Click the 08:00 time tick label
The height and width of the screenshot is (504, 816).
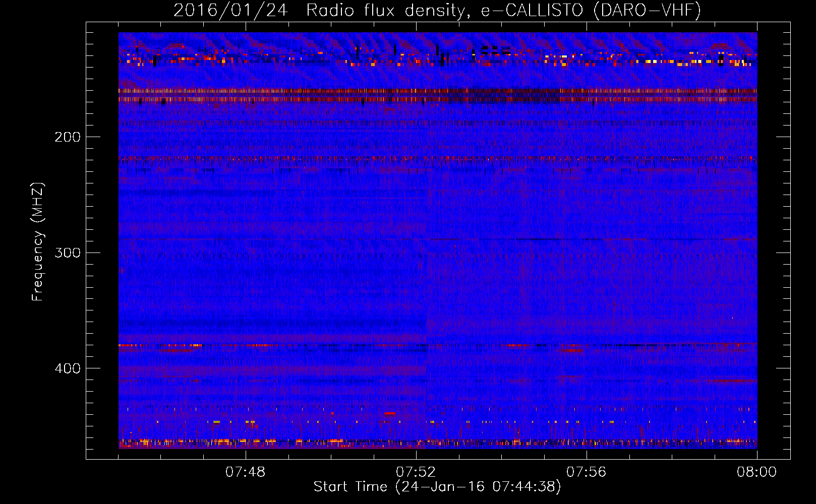pos(756,472)
